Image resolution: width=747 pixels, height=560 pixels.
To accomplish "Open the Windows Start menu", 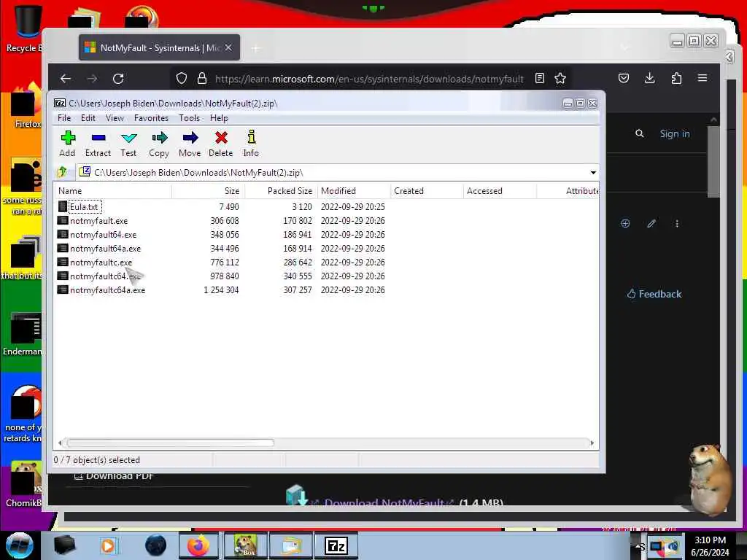I will coord(20,545).
